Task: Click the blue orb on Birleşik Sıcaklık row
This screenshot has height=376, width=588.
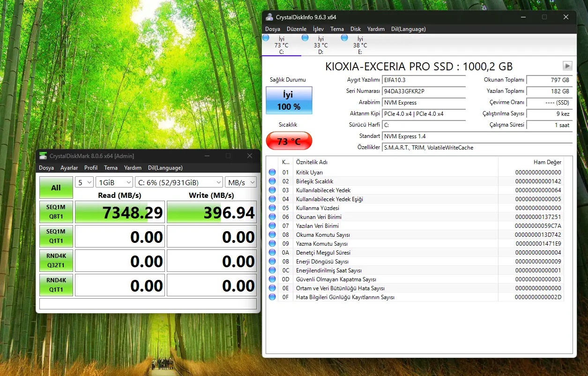Action: tap(272, 181)
